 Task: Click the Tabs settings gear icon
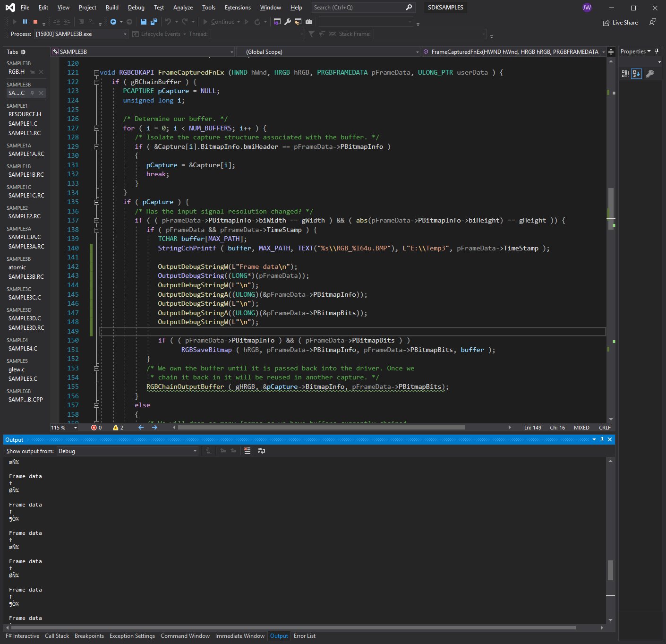click(x=23, y=52)
